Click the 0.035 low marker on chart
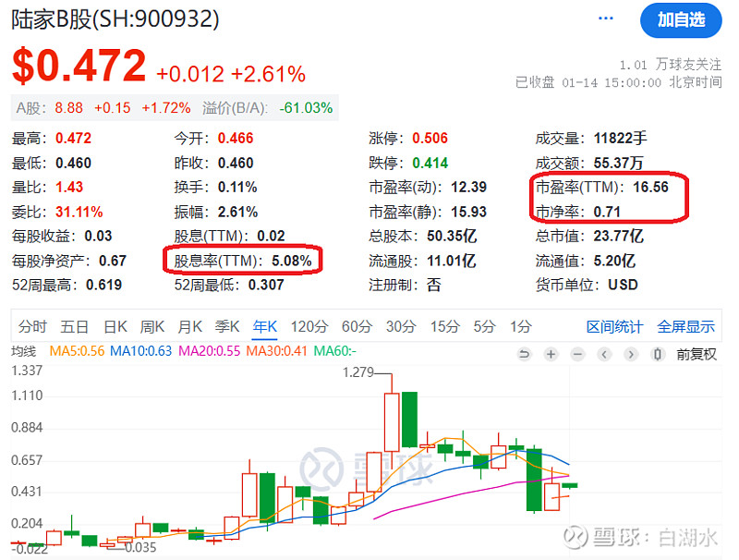 [x=140, y=547]
